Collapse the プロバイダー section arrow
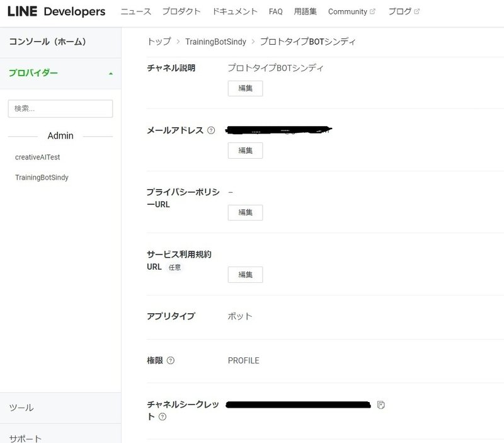 tap(111, 74)
